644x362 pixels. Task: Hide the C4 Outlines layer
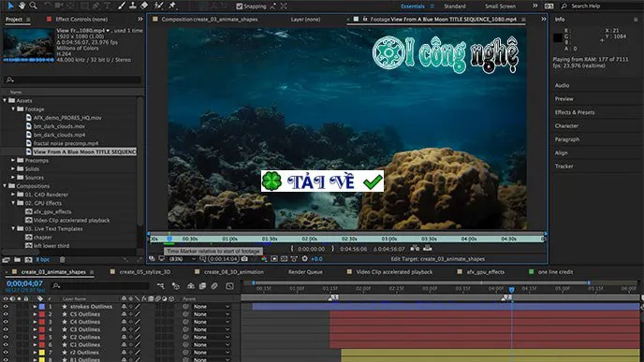[6, 322]
